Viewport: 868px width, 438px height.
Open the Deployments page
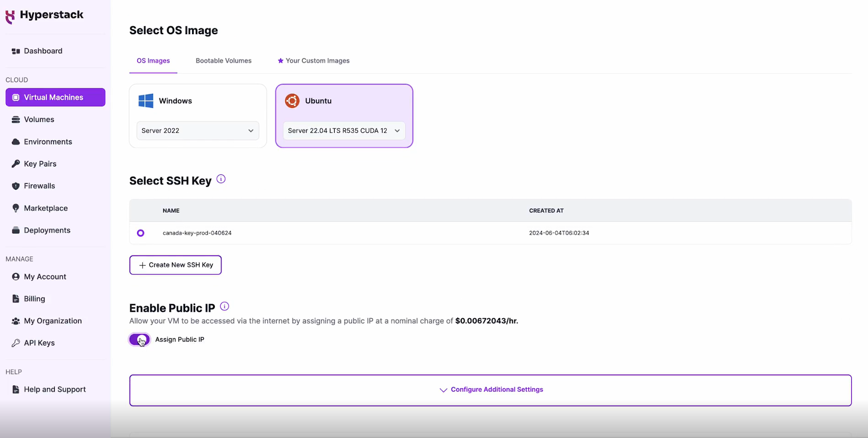tap(55, 230)
